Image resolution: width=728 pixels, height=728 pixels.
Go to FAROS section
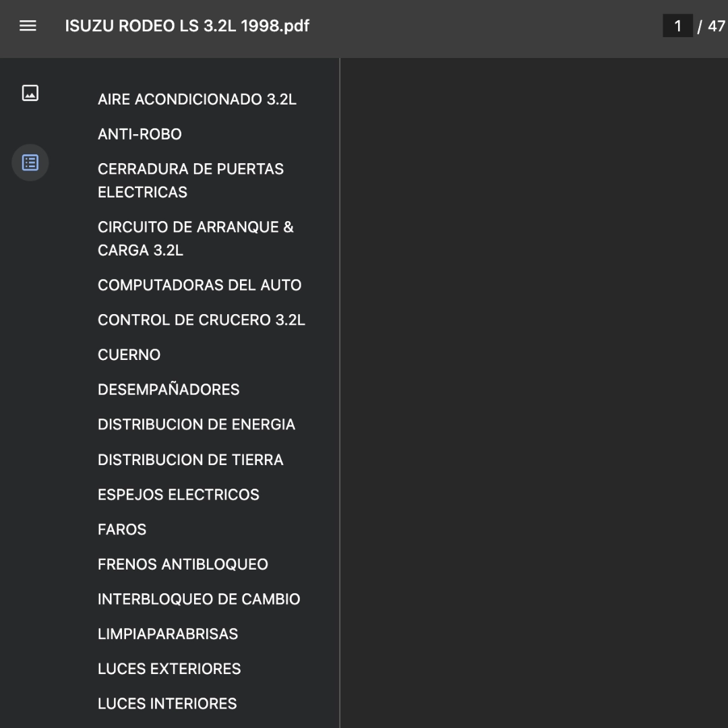(122, 529)
